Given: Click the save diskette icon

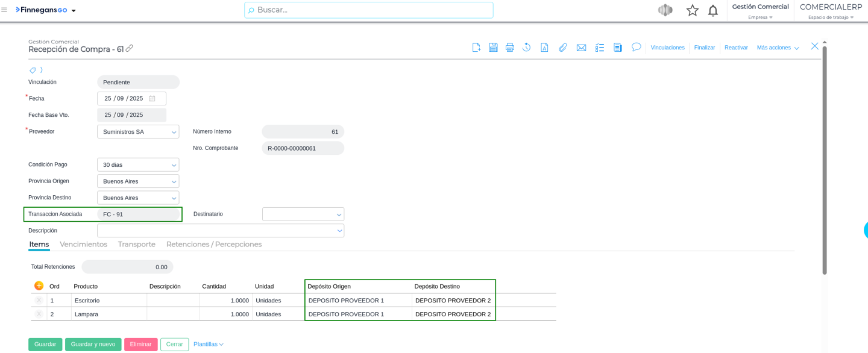Looking at the screenshot, I should (x=493, y=48).
